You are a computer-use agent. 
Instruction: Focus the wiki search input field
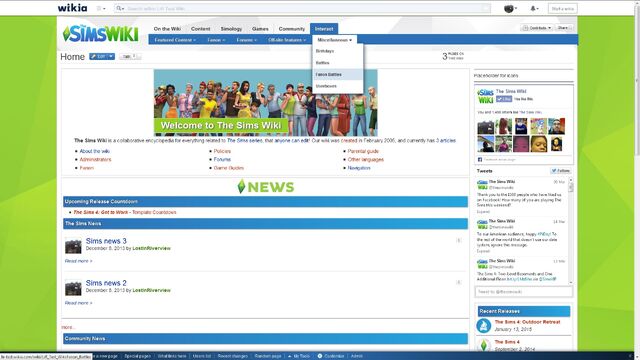304,8
